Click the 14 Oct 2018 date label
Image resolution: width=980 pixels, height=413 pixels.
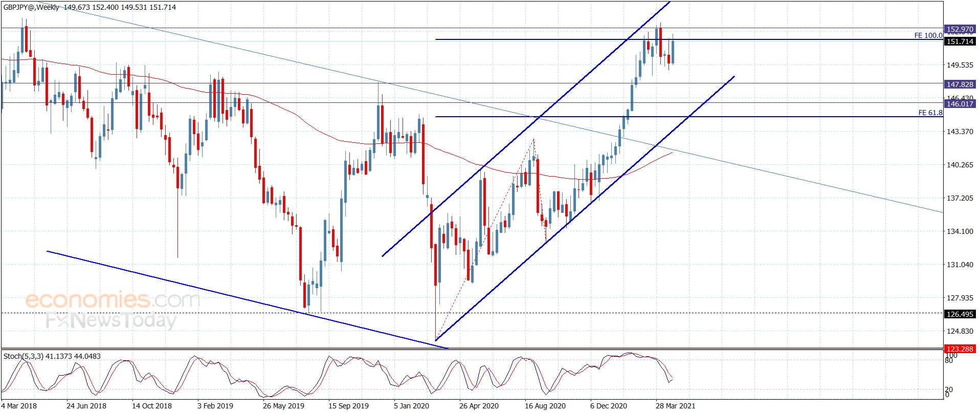pyautogui.click(x=152, y=406)
